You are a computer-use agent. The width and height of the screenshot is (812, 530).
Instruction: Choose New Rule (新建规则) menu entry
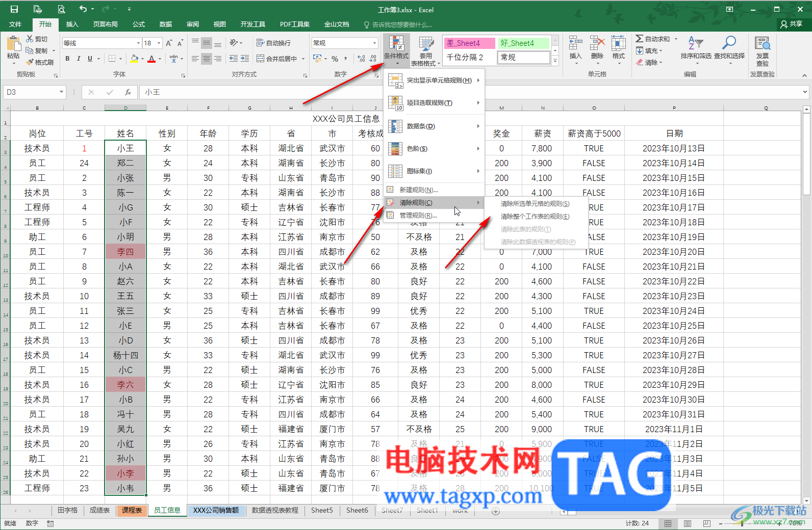(434, 190)
